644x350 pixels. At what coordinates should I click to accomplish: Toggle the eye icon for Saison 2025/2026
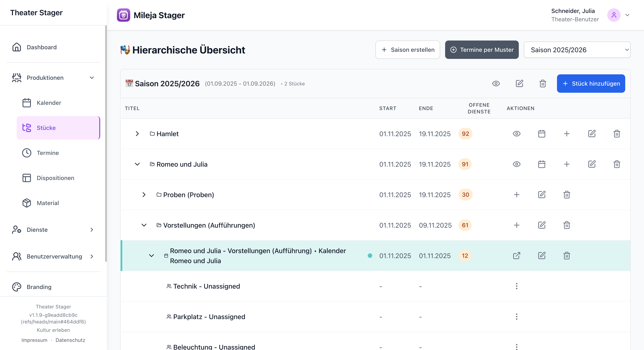pyautogui.click(x=496, y=83)
